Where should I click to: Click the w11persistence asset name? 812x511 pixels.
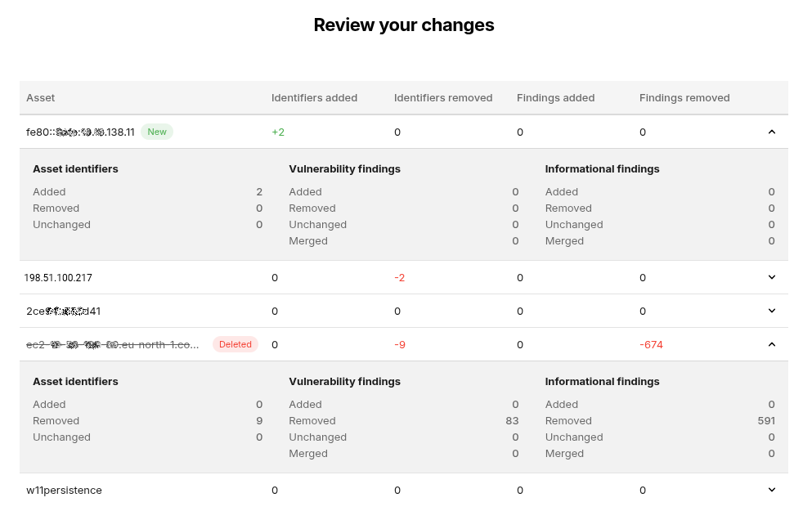[62, 490]
